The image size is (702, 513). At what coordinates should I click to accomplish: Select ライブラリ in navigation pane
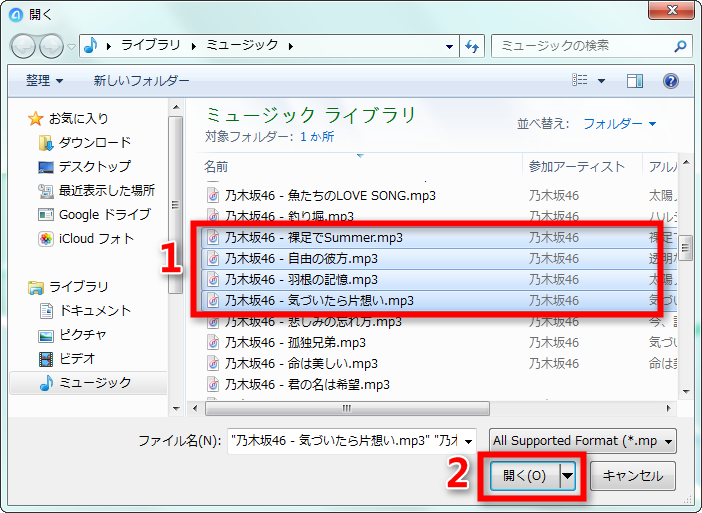tap(79, 286)
